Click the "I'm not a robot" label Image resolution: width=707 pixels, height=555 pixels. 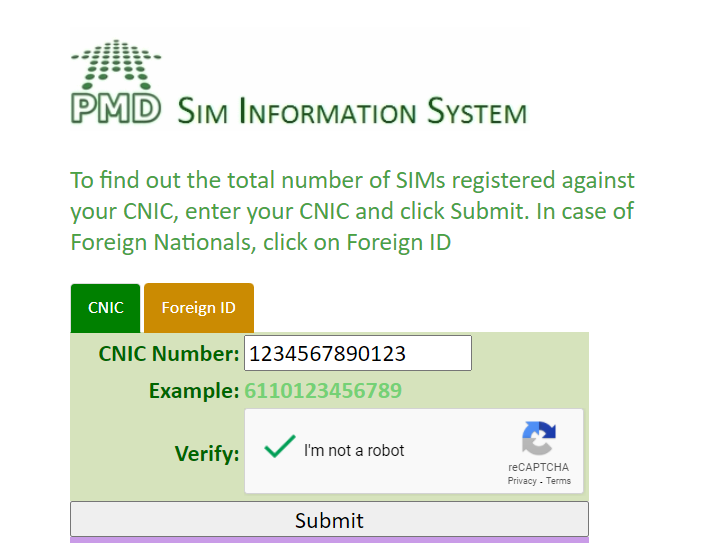tap(354, 451)
